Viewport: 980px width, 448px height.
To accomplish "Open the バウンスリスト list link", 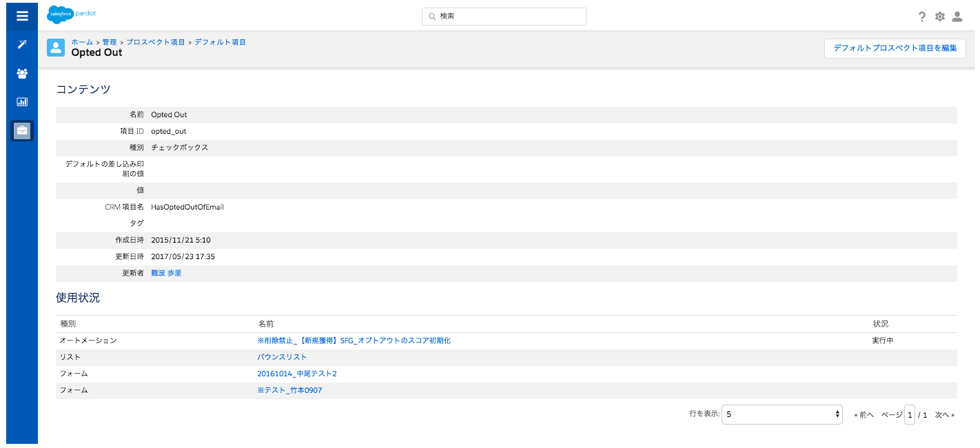I will click(282, 357).
